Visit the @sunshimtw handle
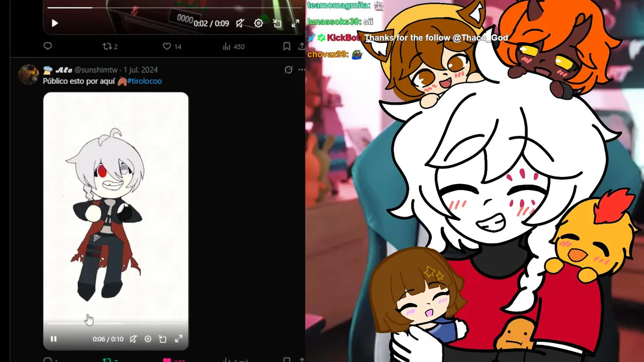The image size is (644, 362). click(97, 70)
